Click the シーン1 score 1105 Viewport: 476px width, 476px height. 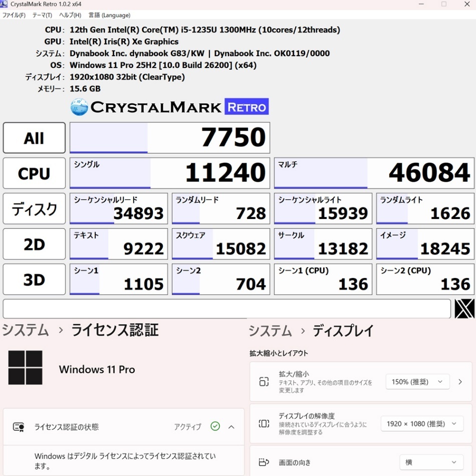click(x=119, y=279)
